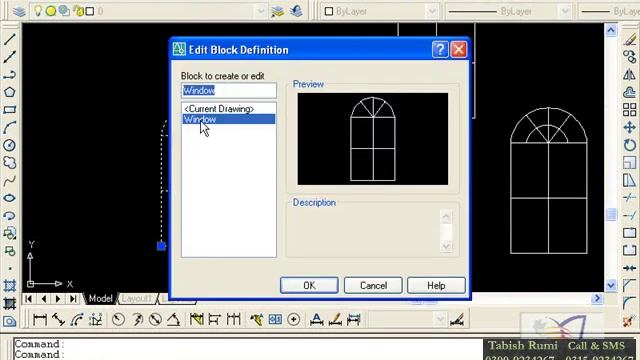
Task: Click the block name input field
Action: click(229, 91)
